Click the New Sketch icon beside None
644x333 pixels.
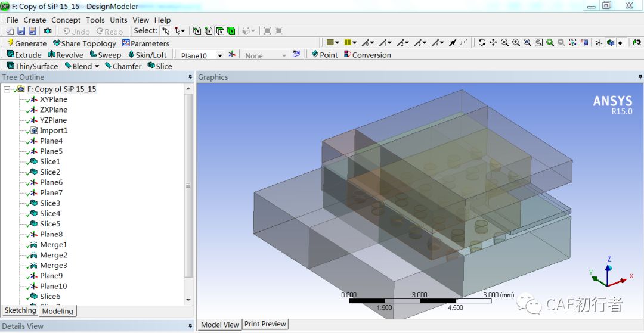(296, 54)
